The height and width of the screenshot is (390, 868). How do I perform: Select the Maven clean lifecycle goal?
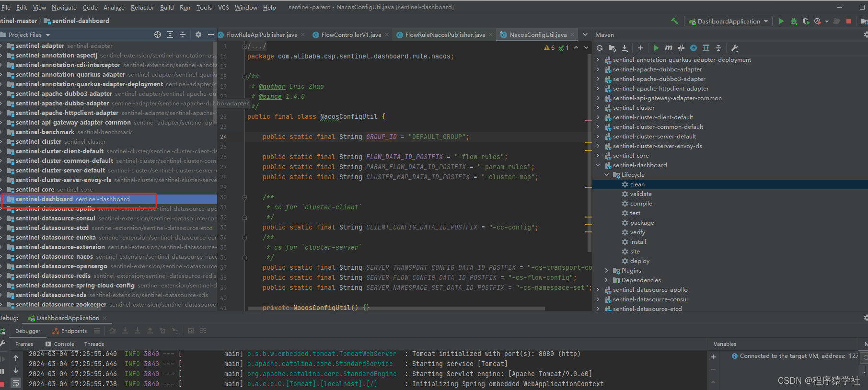pyautogui.click(x=637, y=184)
